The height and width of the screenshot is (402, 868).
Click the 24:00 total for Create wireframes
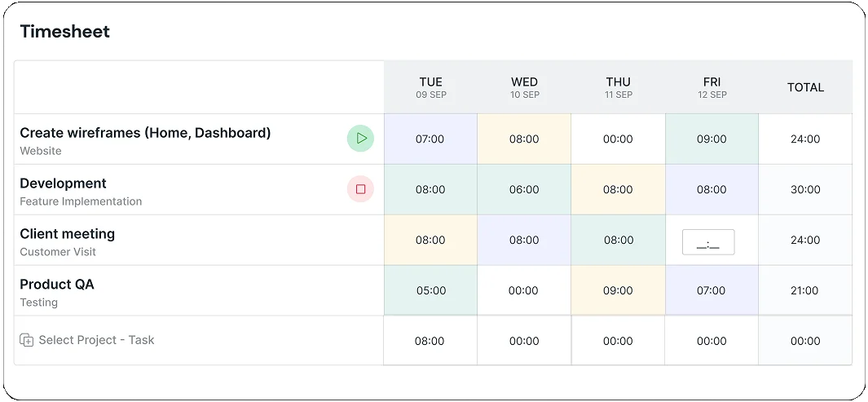tap(805, 139)
